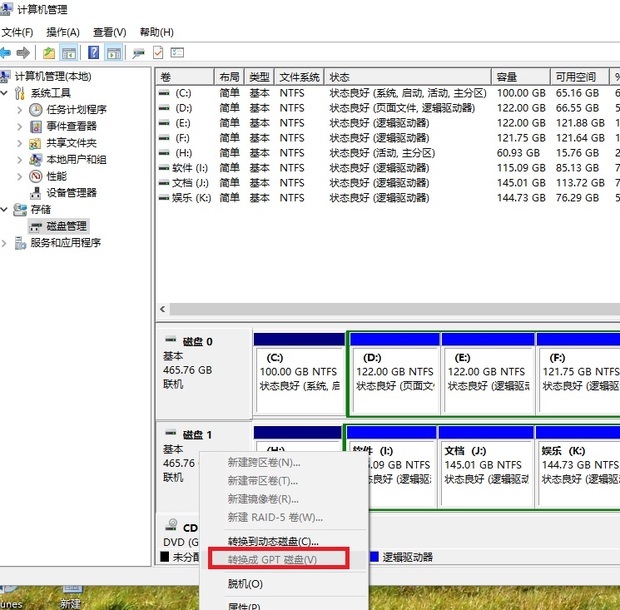The height and width of the screenshot is (610, 620).
Task: Open the 查看(V) menu
Action: pyautogui.click(x=110, y=32)
